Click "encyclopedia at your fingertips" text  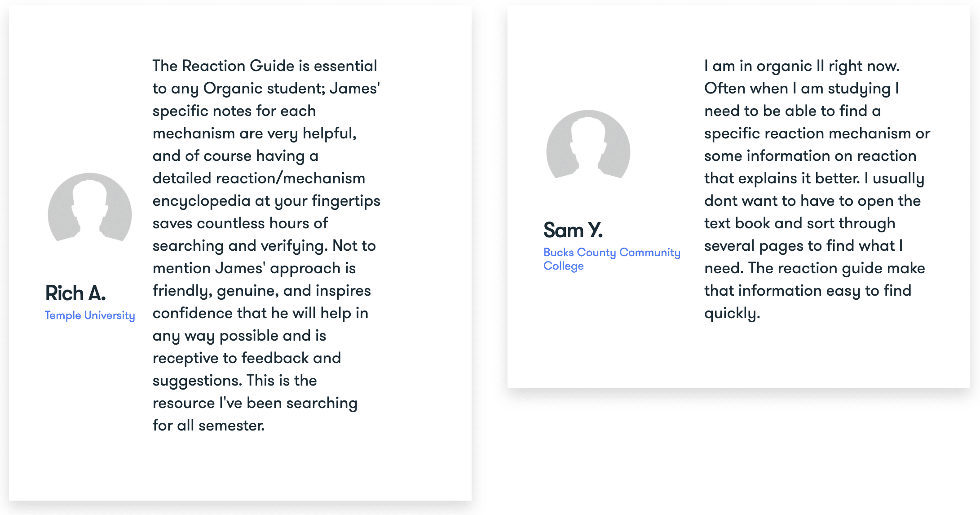(266, 201)
